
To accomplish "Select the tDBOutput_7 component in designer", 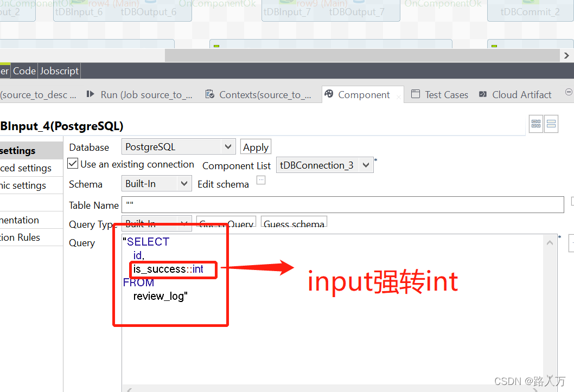I will coord(356,12).
